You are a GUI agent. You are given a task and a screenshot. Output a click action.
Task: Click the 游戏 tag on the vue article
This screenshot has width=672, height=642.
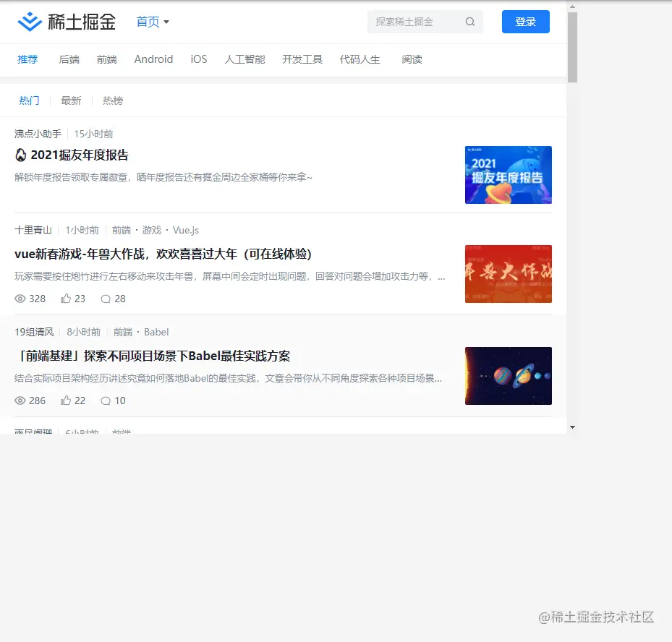tap(152, 230)
